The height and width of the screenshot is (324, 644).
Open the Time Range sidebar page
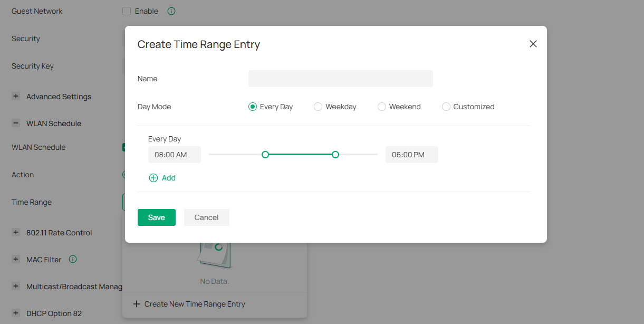(32, 202)
